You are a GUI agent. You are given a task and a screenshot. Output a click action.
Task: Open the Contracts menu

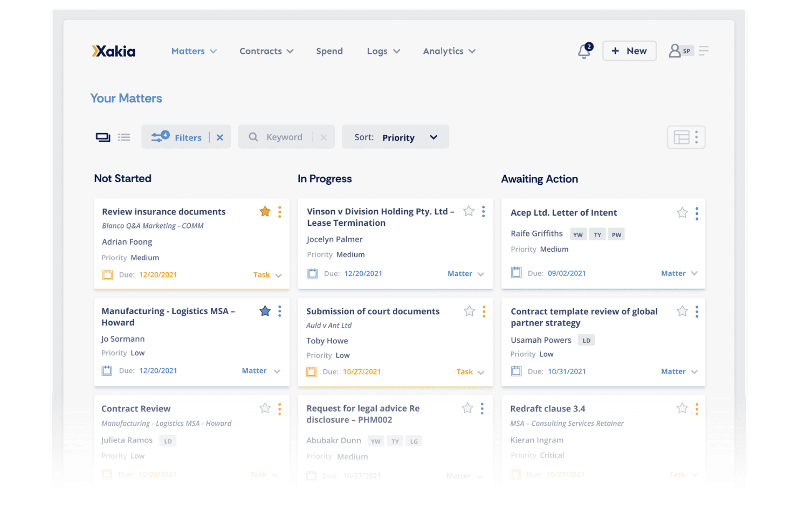click(266, 51)
